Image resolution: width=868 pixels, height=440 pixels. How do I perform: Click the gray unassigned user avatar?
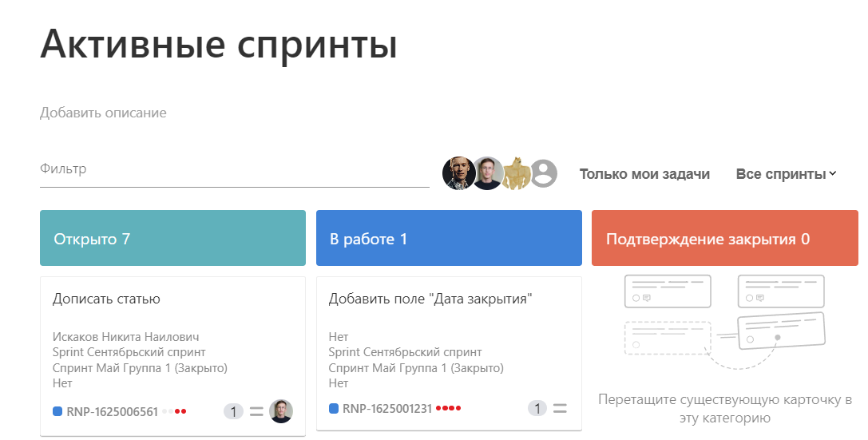pyautogui.click(x=544, y=173)
